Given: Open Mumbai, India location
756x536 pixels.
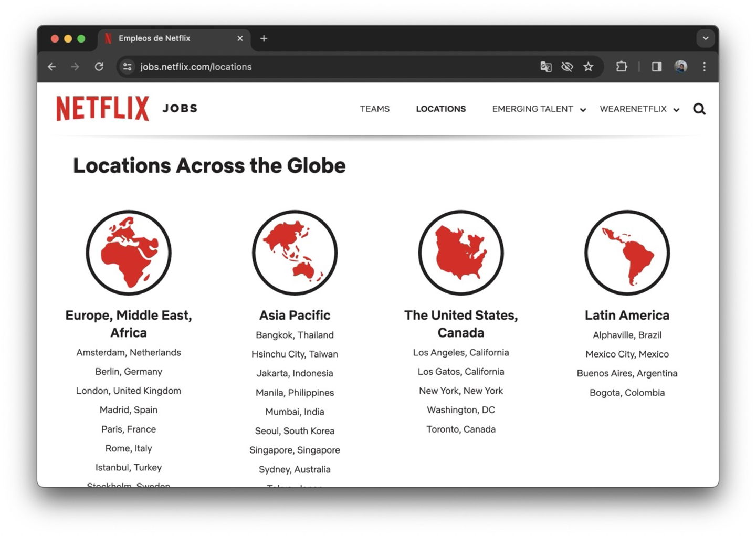Looking at the screenshot, I should [x=295, y=412].
